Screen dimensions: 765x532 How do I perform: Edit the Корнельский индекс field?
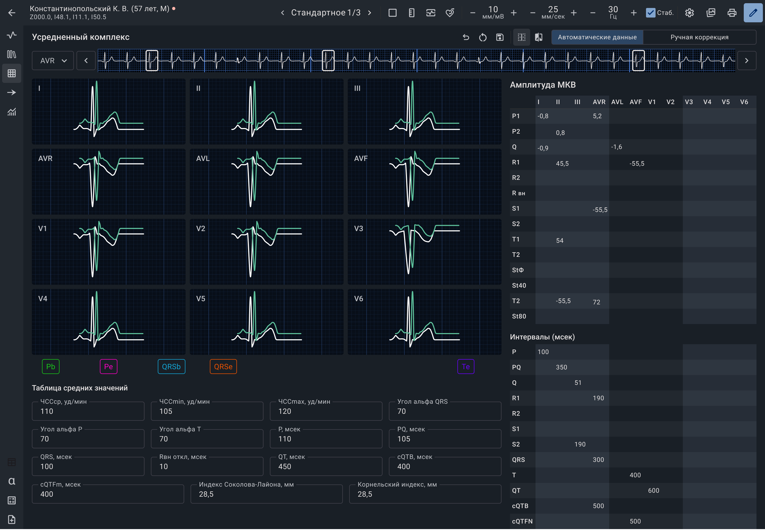(x=425, y=494)
